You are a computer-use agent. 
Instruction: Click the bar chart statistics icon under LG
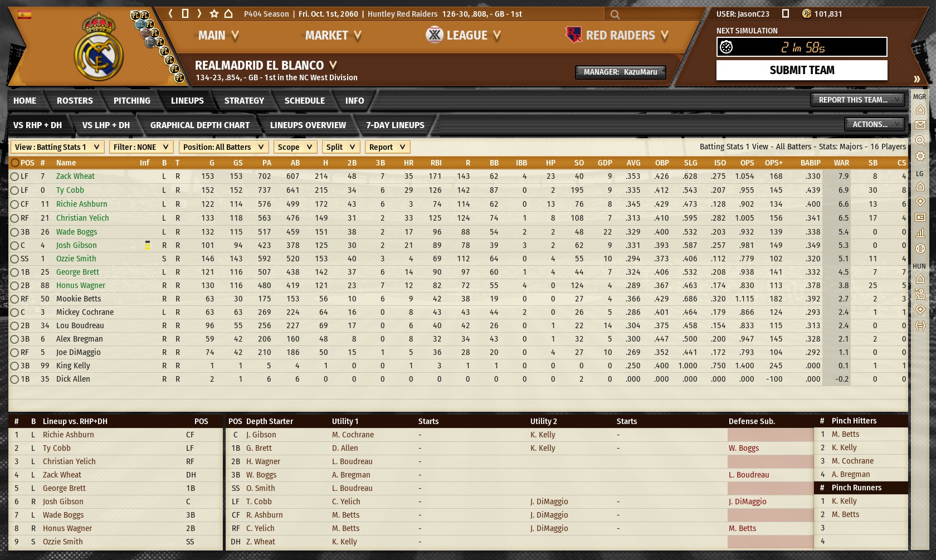(920, 233)
